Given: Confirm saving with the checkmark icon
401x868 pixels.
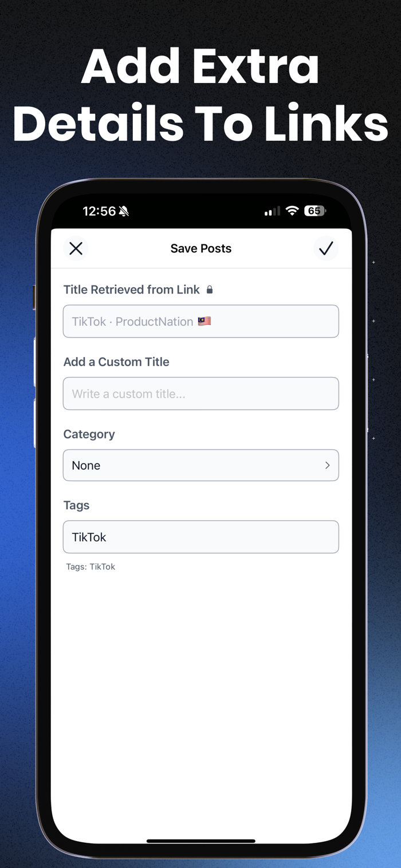Looking at the screenshot, I should [326, 248].
